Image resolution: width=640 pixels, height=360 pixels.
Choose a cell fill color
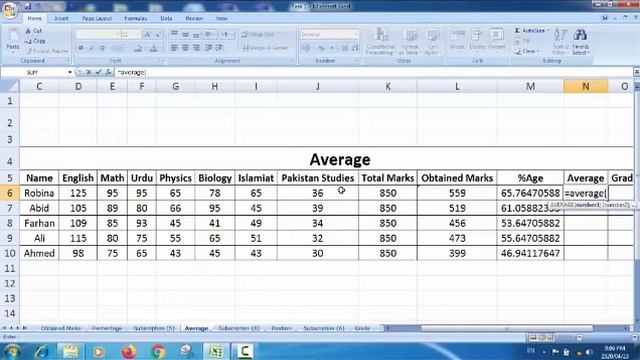coord(138,48)
